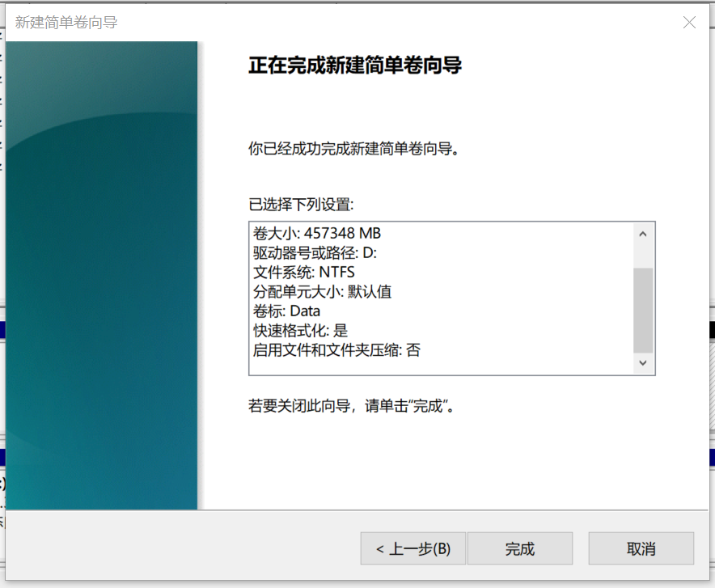Select the line 启用文件和文件夹压缩: 否
715x588 pixels.
[x=336, y=350]
